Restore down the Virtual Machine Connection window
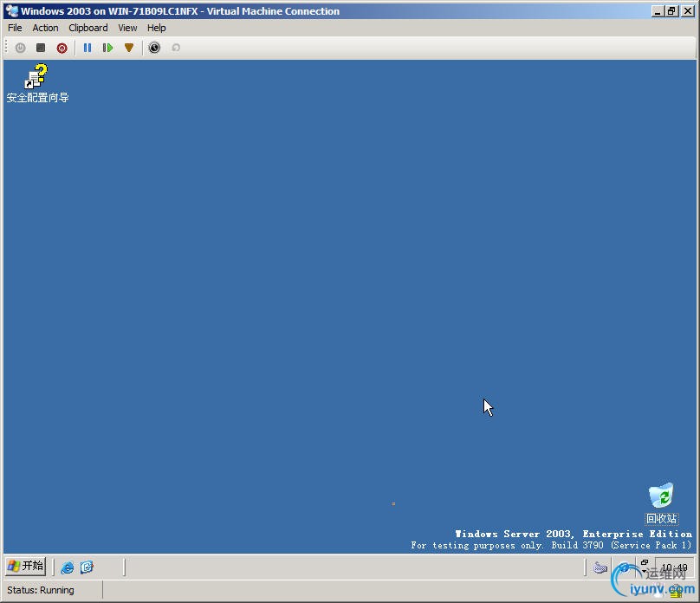Viewport: 700px width, 603px height. point(671,11)
